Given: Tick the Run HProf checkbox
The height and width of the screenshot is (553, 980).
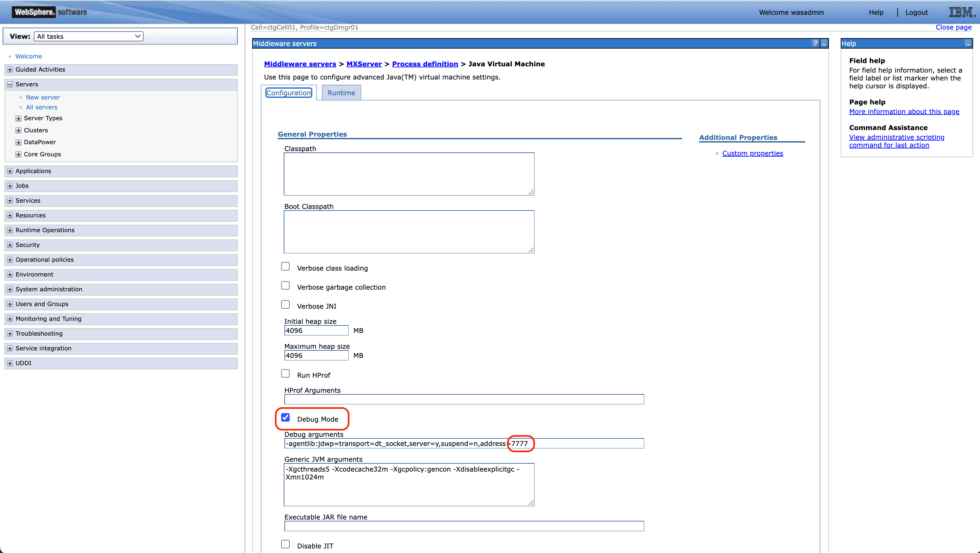Looking at the screenshot, I should 285,373.
